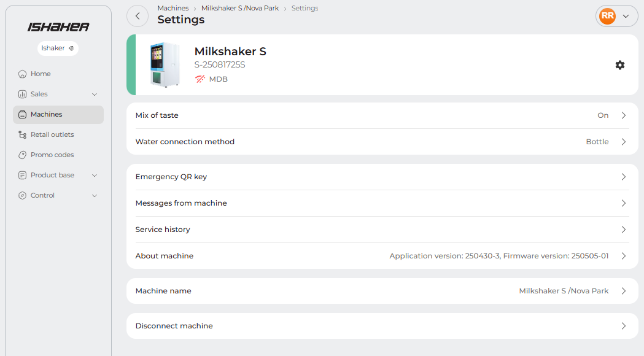Open the Emergency QR key row

coord(382,177)
